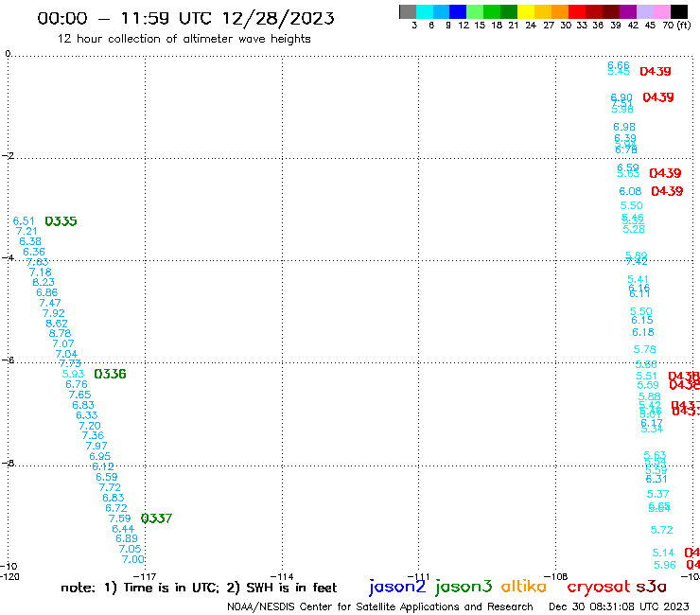Click the 'cryosat' satellite legend label
This screenshot has width=700, height=615.
599,587
